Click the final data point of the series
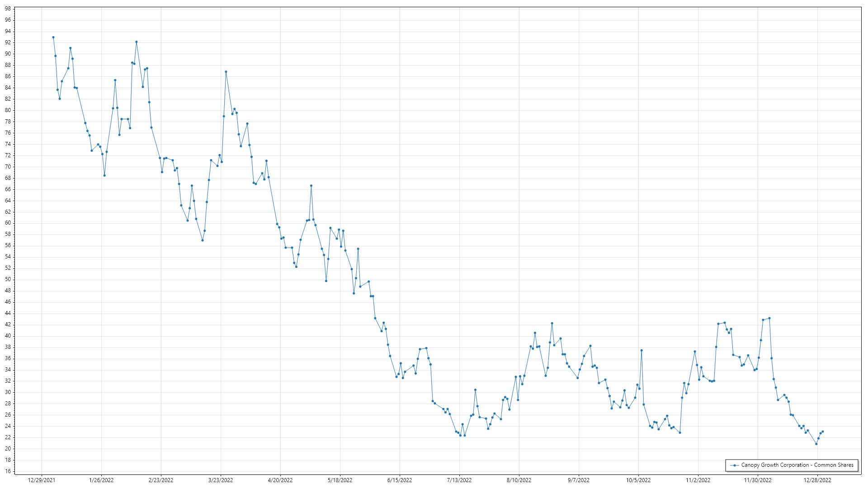This screenshot has height=488, width=868. [x=823, y=432]
